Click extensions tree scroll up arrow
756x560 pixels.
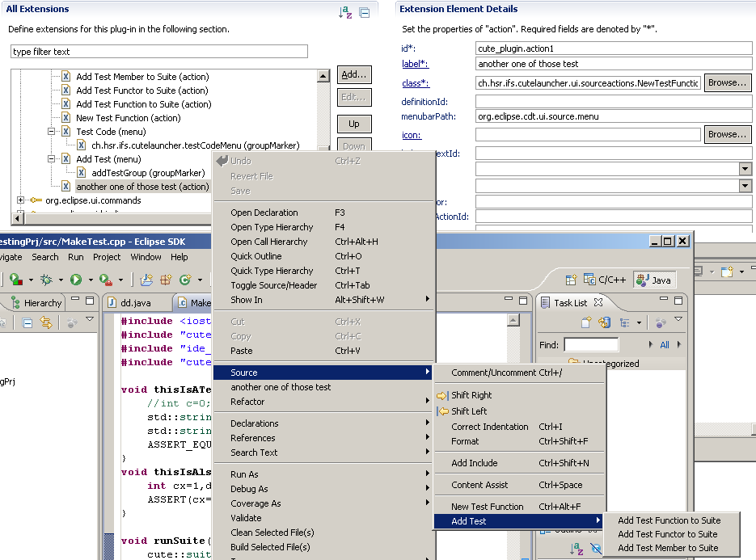(323, 76)
